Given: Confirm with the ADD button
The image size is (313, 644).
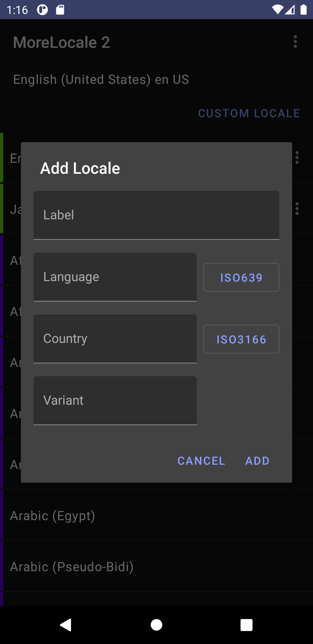Looking at the screenshot, I should coord(257,461).
